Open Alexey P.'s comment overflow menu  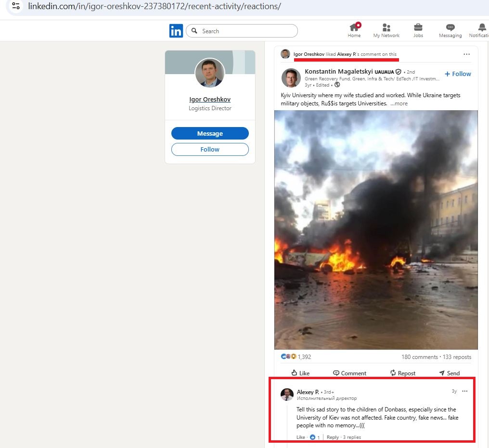(464, 391)
